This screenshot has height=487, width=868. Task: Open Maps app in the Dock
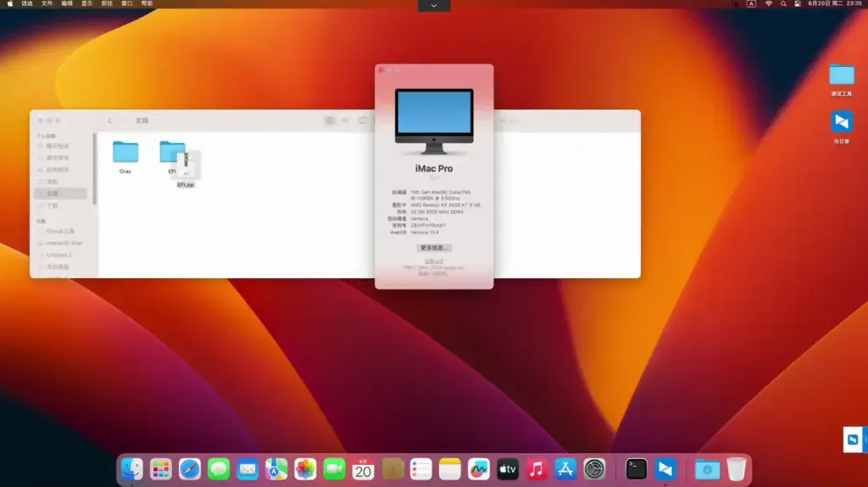(276, 469)
